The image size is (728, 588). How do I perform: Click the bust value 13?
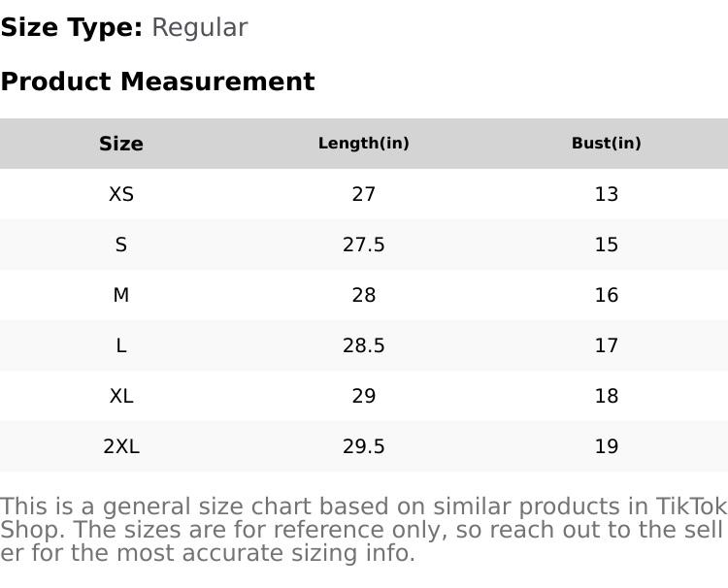tap(607, 194)
